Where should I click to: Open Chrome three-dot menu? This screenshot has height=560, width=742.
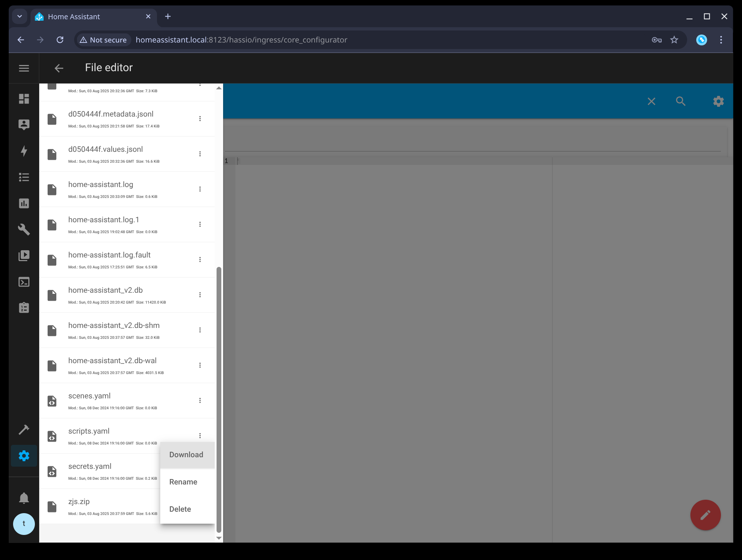pyautogui.click(x=721, y=40)
